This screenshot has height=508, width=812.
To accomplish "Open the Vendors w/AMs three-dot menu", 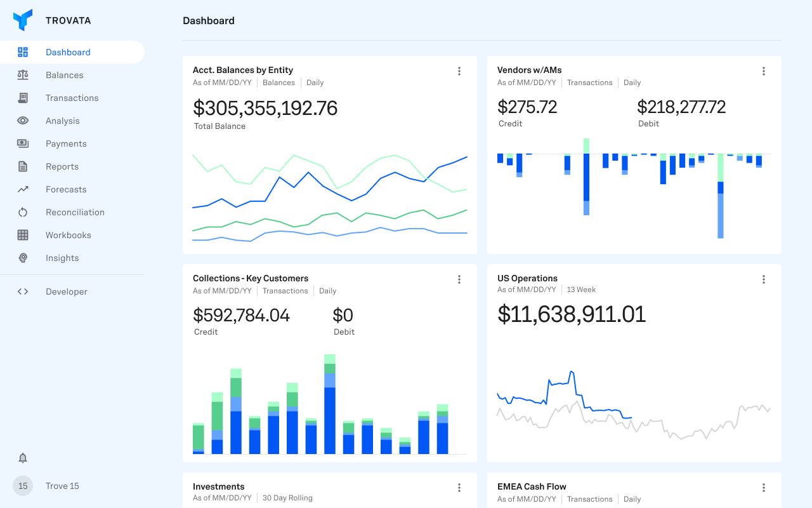I will click(764, 71).
